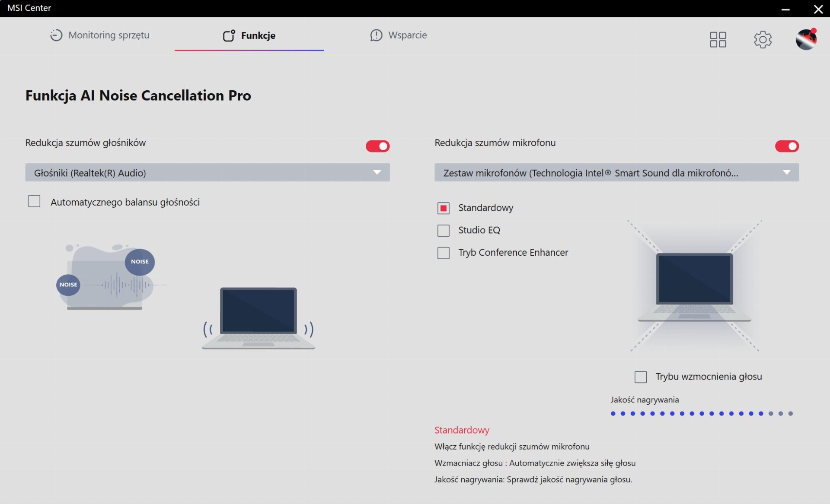Click the speaker laptop with sound waves
Image resolution: width=830 pixels, height=504 pixels.
[259, 318]
